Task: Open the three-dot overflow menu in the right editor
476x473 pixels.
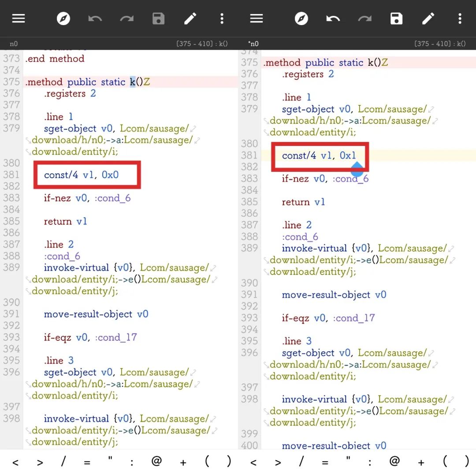Action: [460, 19]
